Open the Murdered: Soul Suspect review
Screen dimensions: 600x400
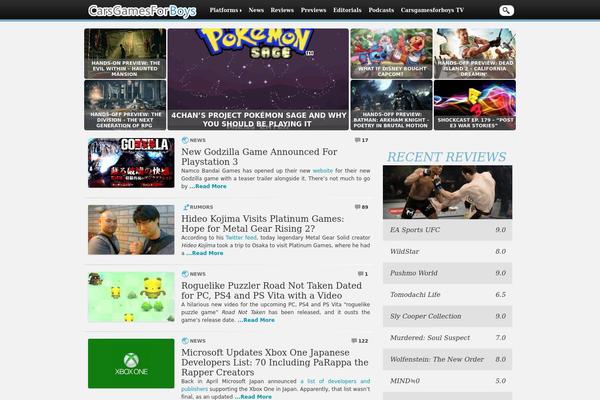[x=447, y=338]
